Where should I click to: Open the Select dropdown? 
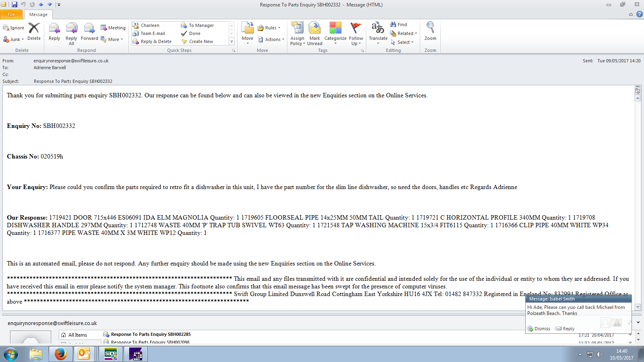(x=402, y=42)
